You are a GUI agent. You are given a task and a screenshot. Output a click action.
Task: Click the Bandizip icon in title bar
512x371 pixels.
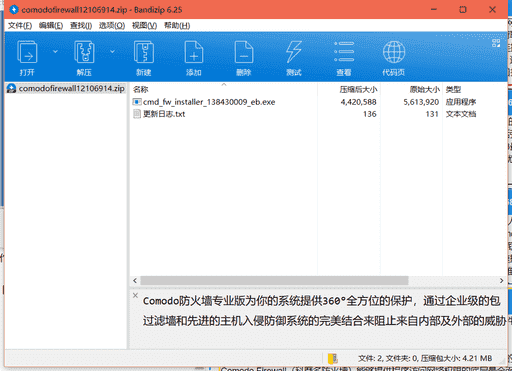point(14,9)
